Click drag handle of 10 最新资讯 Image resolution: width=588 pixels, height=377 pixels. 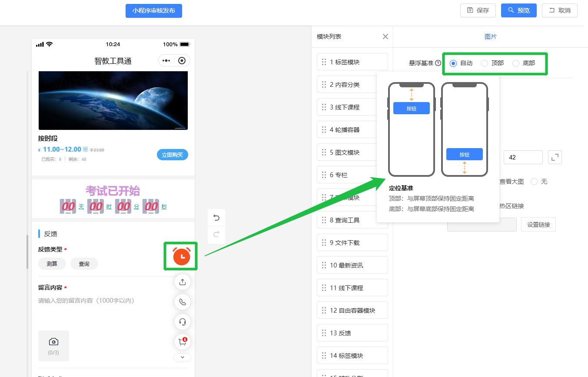324,265
